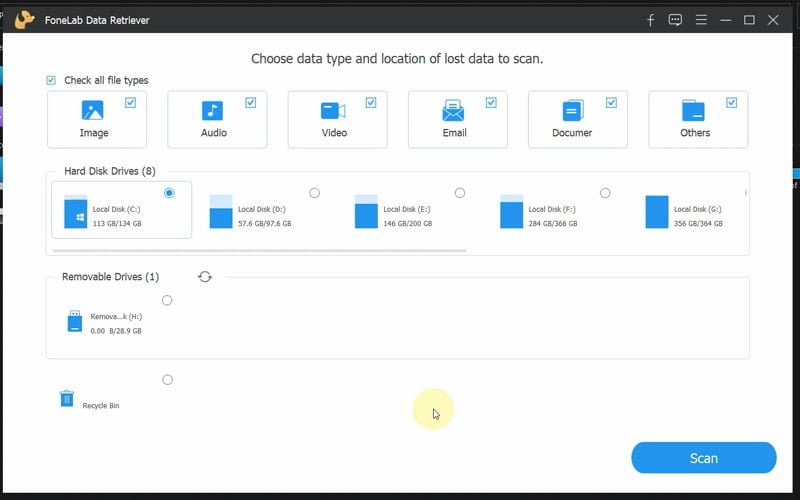Click the 0.00 B/28.9 GB size text
The width and height of the screenshot is (800, 500).
[116, 331]
